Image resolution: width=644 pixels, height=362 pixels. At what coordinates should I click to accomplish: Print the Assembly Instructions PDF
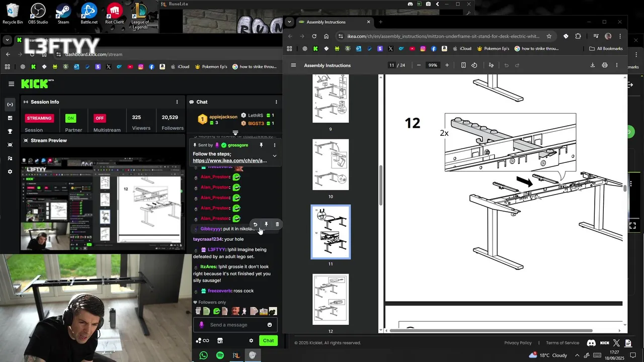coord(604,65)
